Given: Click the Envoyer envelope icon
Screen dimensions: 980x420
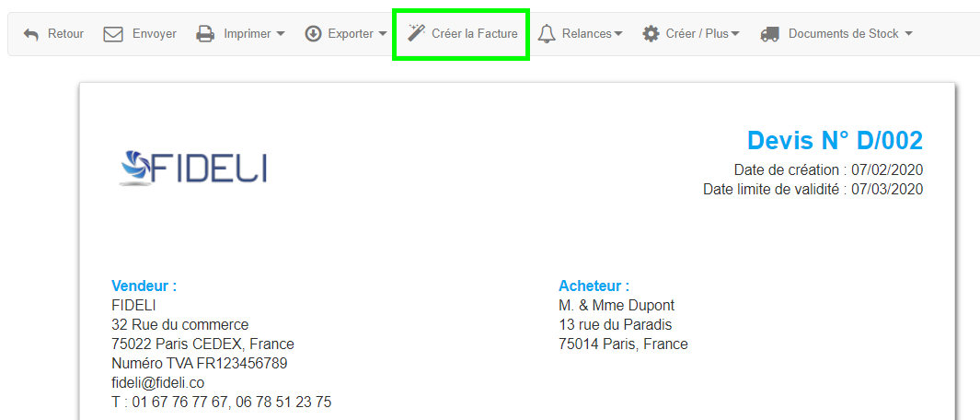Looking at the screenshot, I should (x=113, y=34).
